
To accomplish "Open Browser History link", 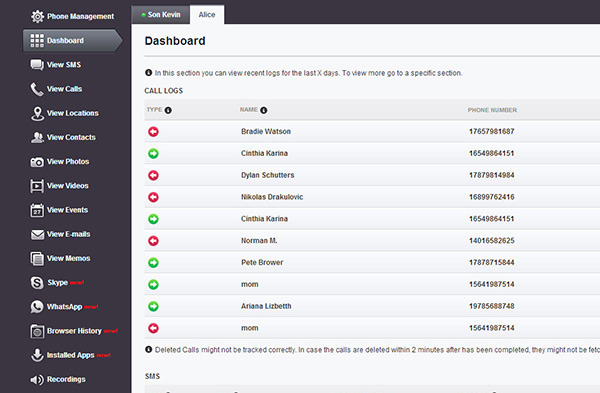I will (x=74, y=331).
